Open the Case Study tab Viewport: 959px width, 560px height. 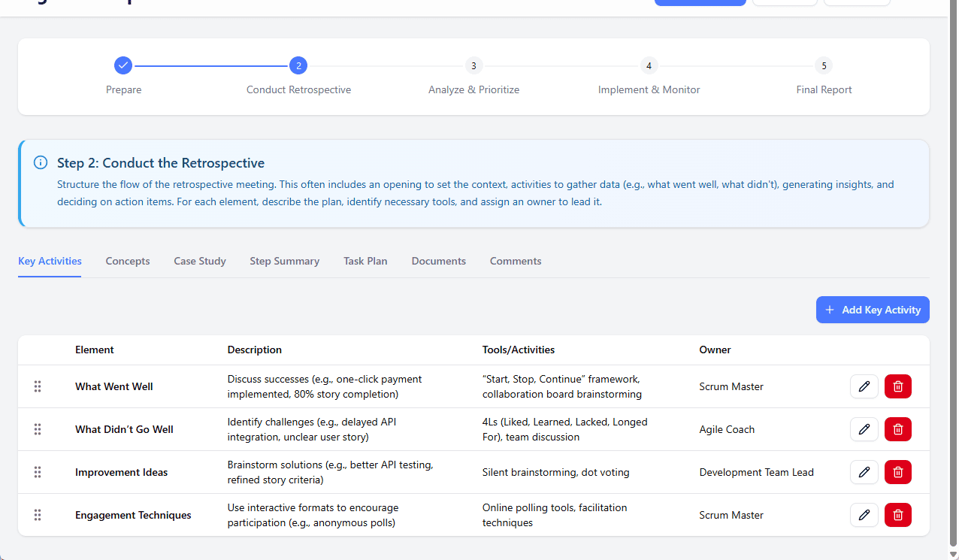[200, 262]
